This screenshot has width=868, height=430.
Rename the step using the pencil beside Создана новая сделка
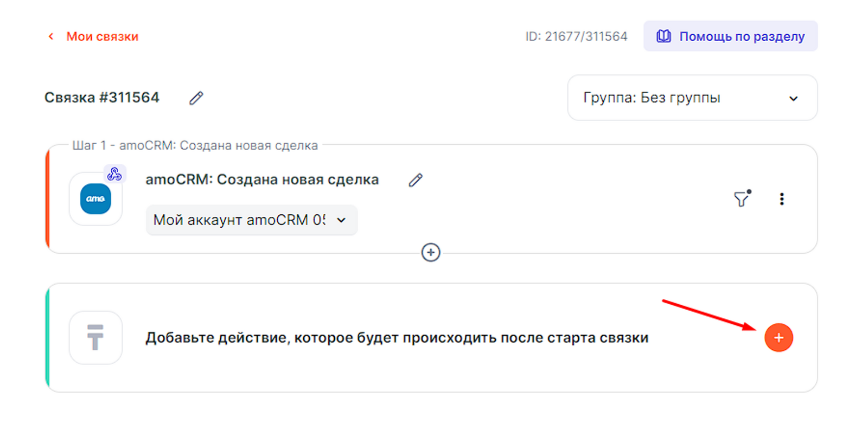(416, 180)
